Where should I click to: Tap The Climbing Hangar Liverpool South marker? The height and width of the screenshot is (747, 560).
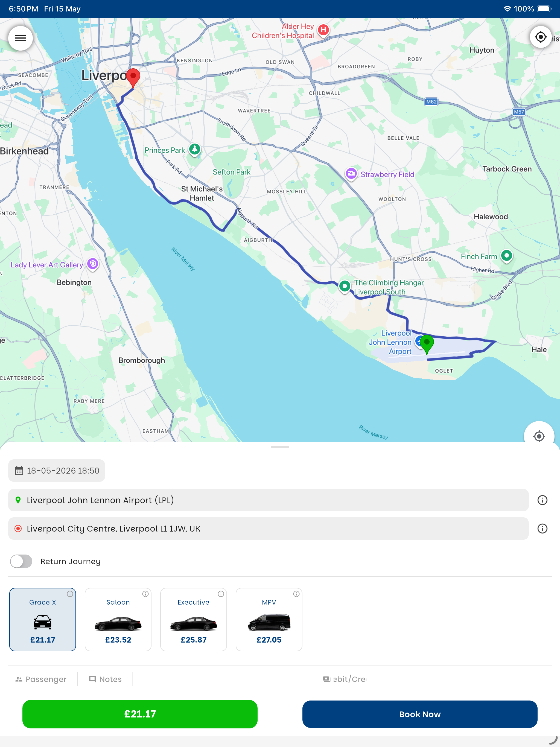[345, 286]
